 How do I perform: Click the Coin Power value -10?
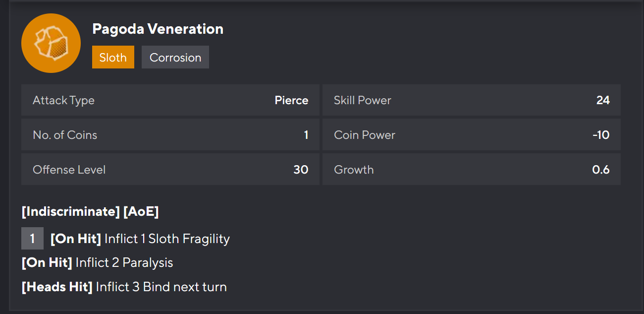click(601, 135)
